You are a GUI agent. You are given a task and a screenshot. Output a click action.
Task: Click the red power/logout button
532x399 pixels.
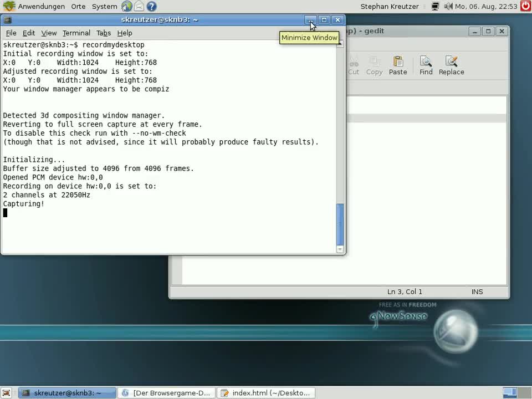(x=525, y=6)
